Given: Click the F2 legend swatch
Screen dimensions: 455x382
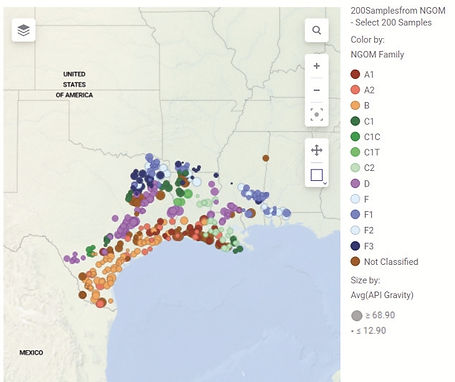Looking at the screenshot, I should tap(356, 230).
